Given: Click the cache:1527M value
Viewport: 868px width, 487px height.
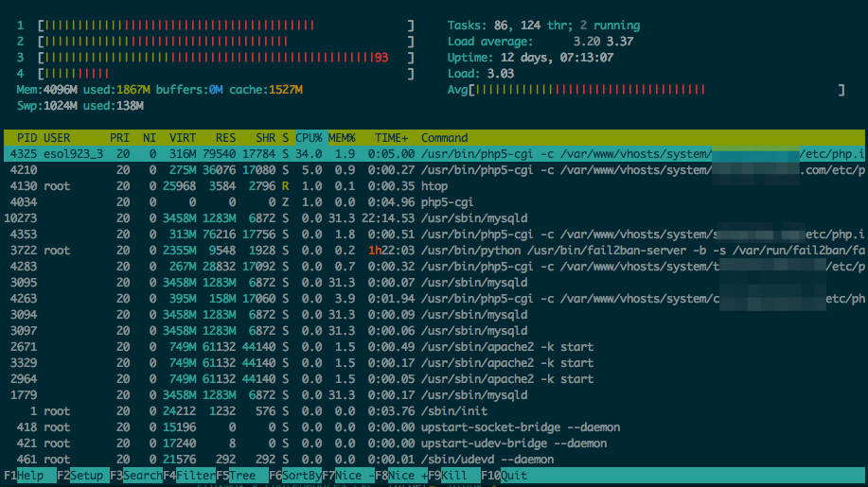Looking at the screenshot, I should pos(266,90).
